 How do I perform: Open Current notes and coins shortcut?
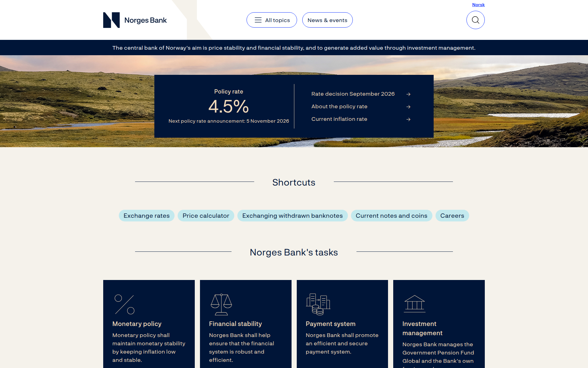(391, 216)
